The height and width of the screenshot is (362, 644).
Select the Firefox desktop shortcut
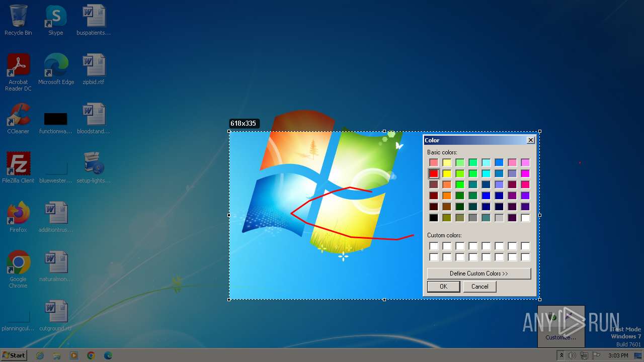[x=18, y=217]
